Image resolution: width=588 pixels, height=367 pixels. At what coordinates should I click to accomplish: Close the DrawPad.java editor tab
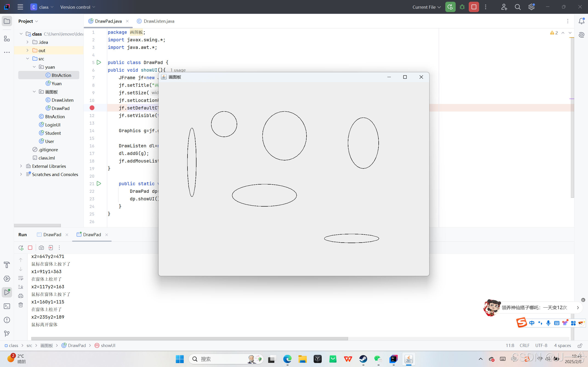pos(127,21)
